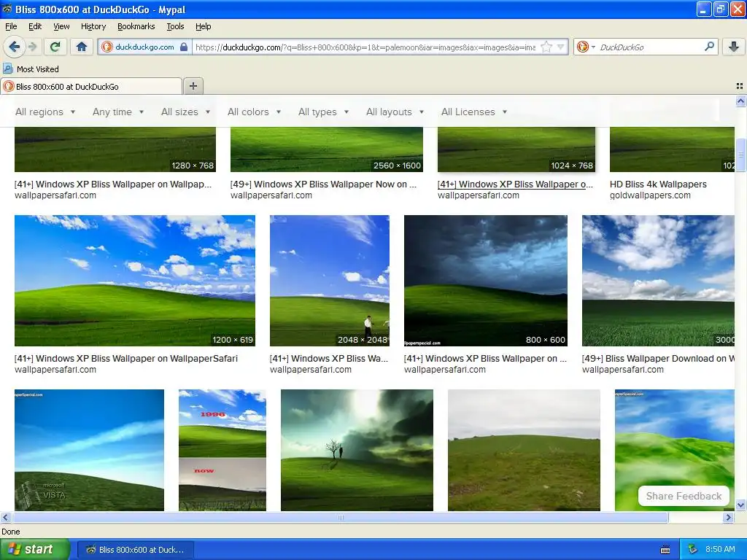
Task: Open the History menu
Action: (93, 26)
